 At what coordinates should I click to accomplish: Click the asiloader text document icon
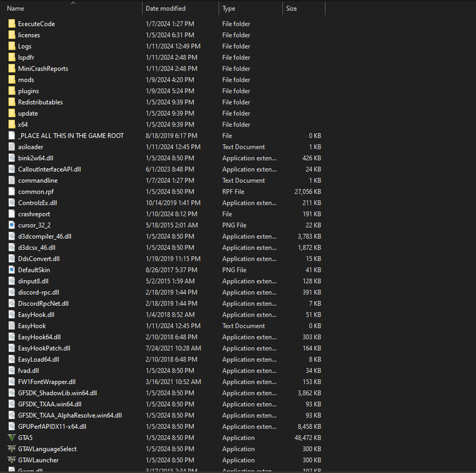tap(11, 147)
